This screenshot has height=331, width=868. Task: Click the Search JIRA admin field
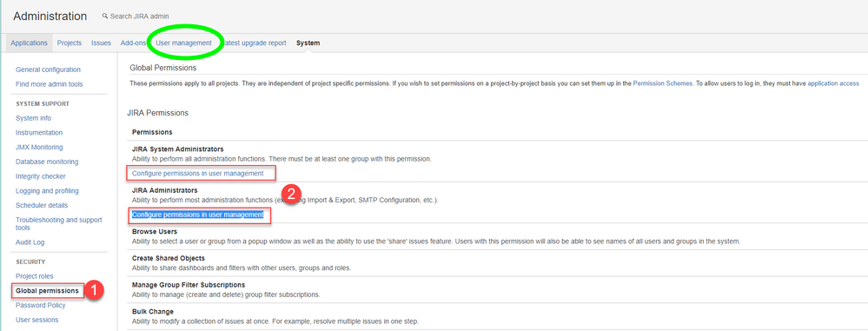click(x=139, y=17)
